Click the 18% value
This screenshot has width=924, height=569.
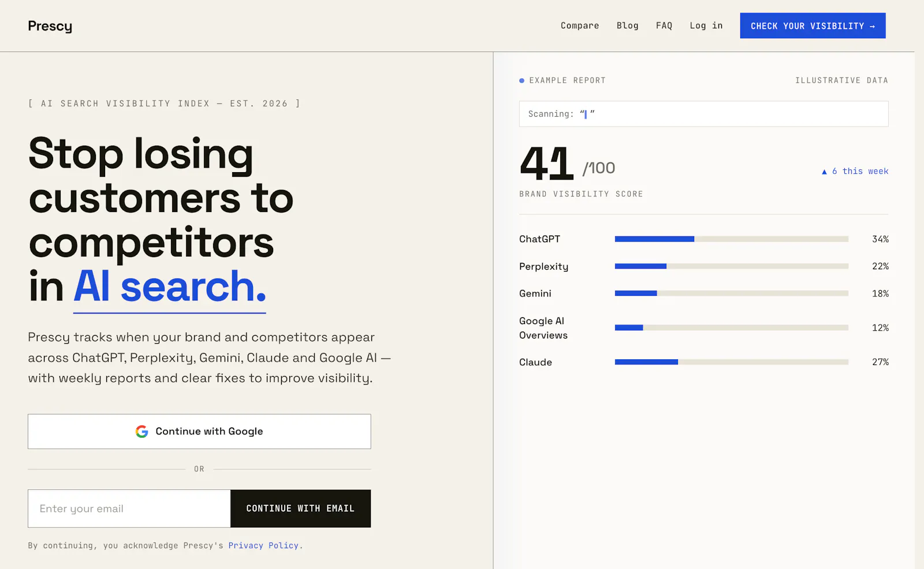pyautogui.click(x=880, y=293)
